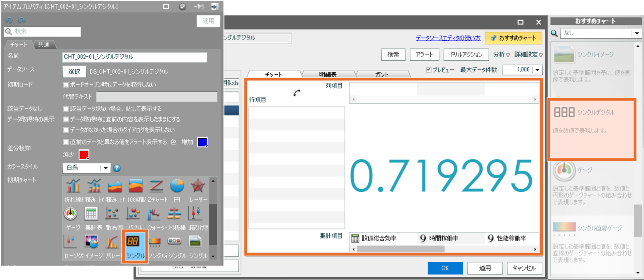Click the blue OK button
Image resolution: width=644 pixels, height=280 pixels.
(x=445, y=268)
